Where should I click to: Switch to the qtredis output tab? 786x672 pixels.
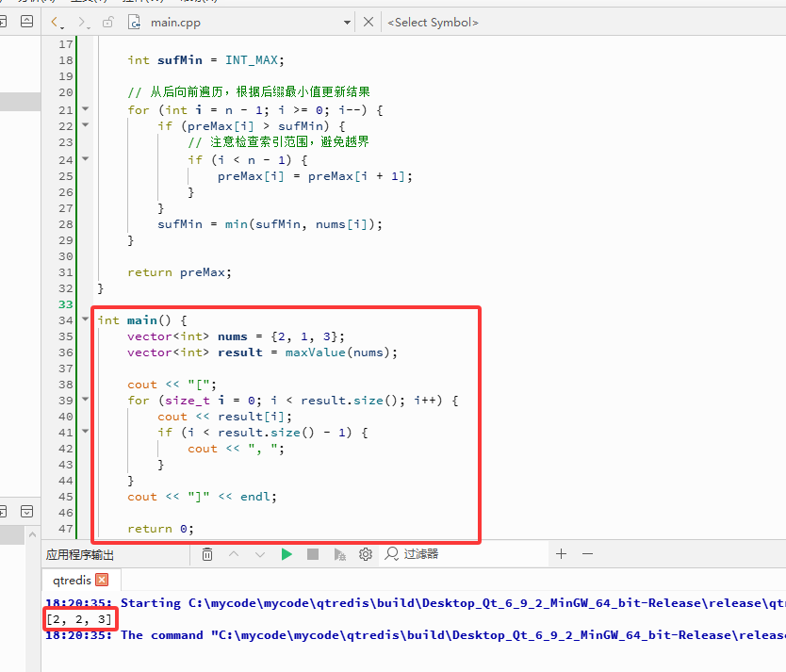pyautogui.click(x=72, y=581)
